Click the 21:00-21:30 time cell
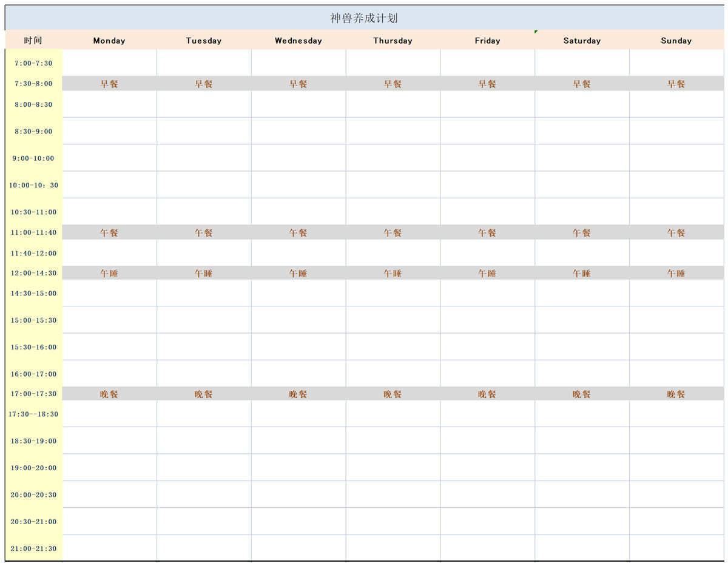Screen dimensions: 728x563 (x=33, y=548)
